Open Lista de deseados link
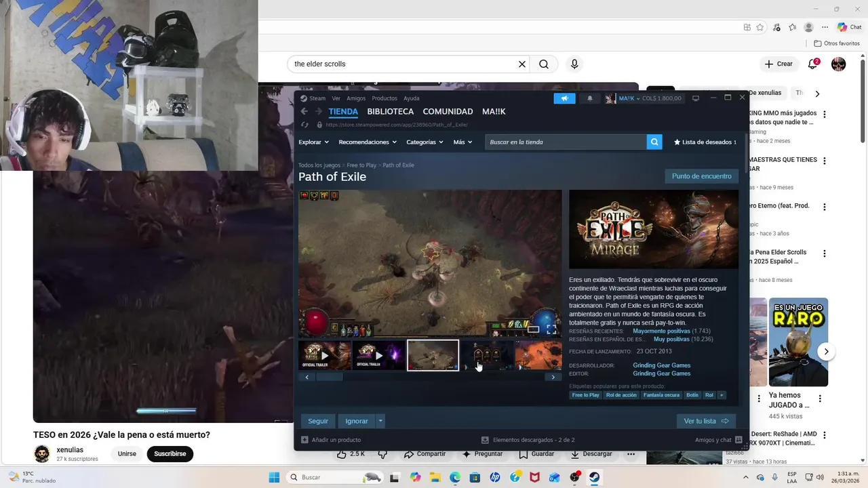Viewport: 868px width, 488px height. 705,142
